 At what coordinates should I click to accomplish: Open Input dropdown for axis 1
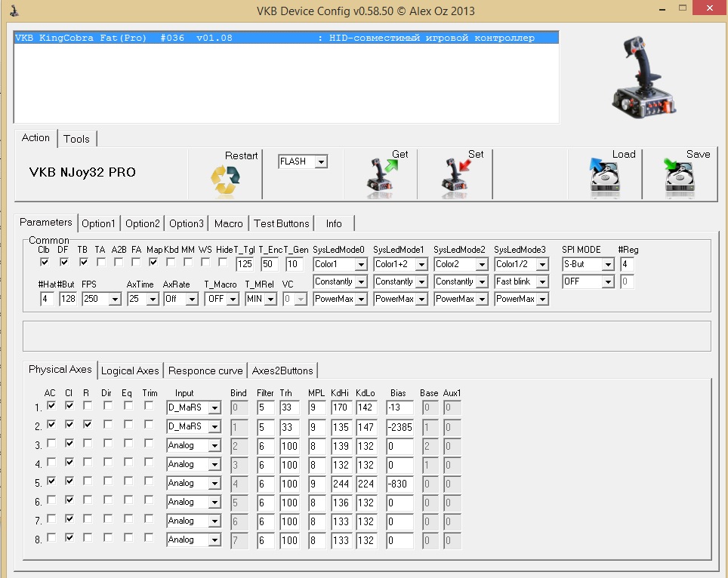click(x=214, y=407)
